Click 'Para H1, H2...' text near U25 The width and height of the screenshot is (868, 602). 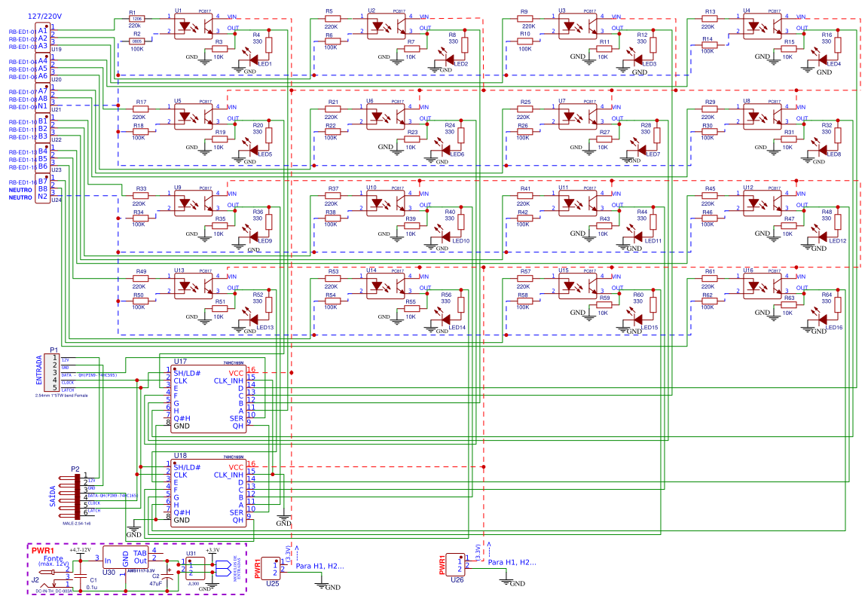point(319,566)
